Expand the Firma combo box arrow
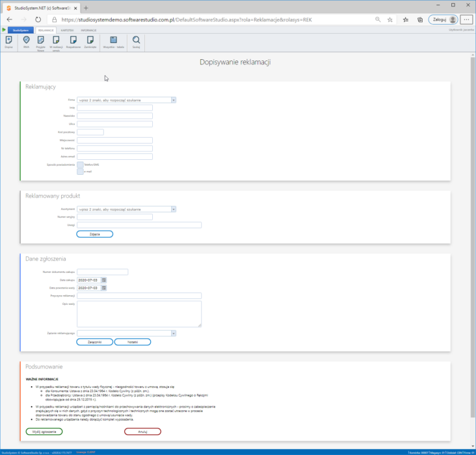Image resolution: width=476 pixels, height=455 pixels. pyautogui.click(x=174, y=100)
